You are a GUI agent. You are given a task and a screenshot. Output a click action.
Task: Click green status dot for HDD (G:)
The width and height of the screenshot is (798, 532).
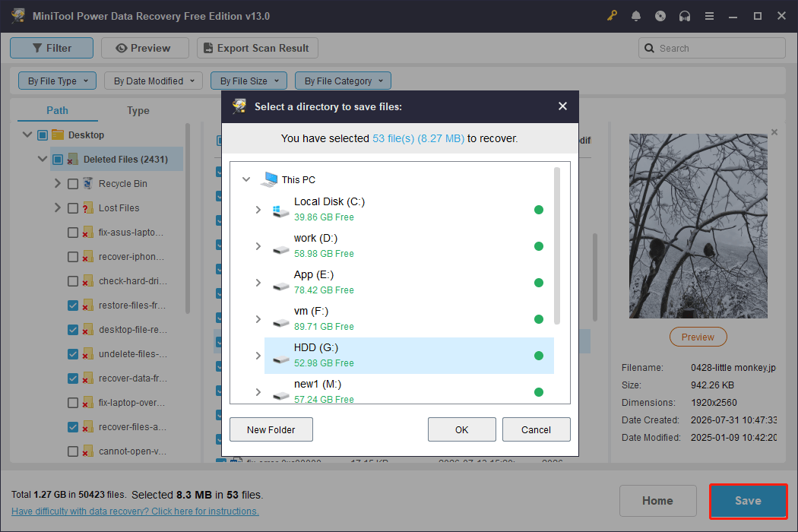point(538,356)
